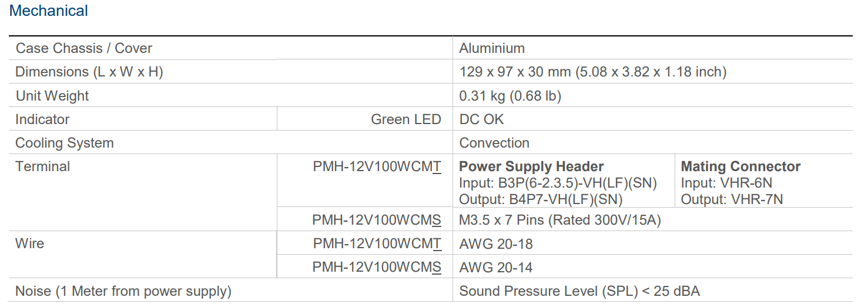
Task: Click the Green LED text
Action: pyautogui.click(x=405, y=119)
